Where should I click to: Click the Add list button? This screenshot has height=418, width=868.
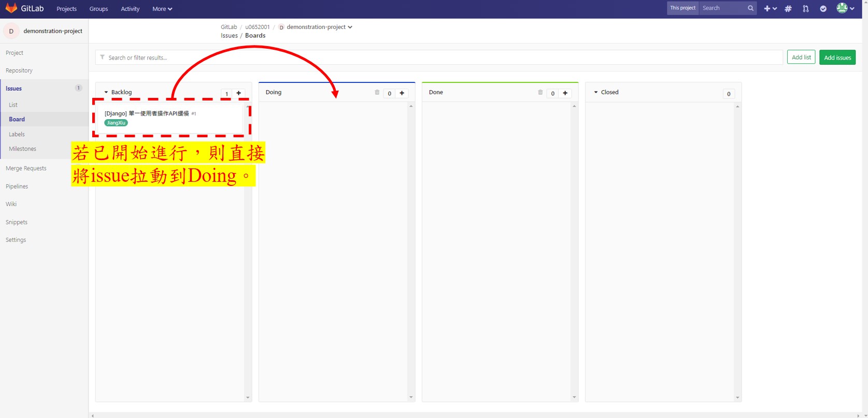[x=801, y=57]
